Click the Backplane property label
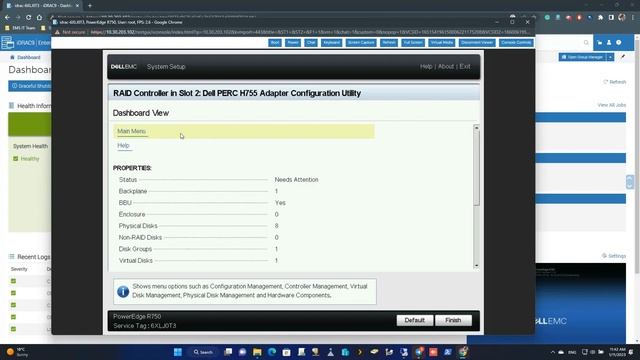The width and height of the screenshot is (640, 360). 133,191
